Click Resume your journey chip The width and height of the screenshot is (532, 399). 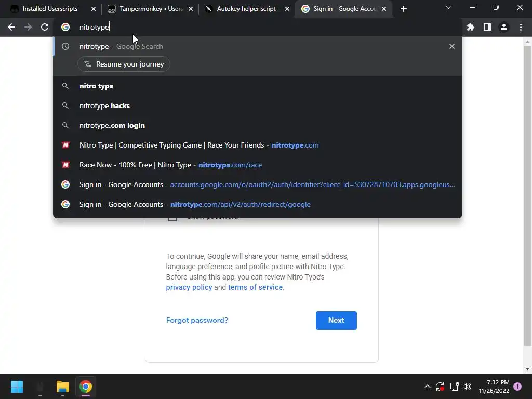point(124,64)
